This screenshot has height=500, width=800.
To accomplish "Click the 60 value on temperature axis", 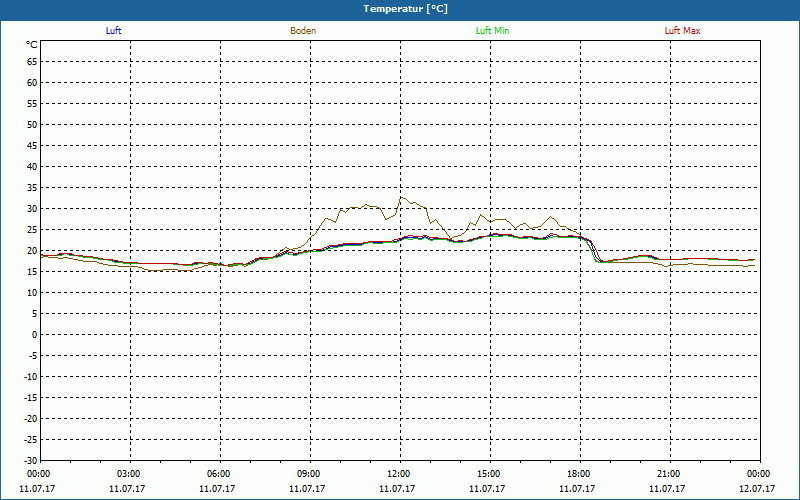I will 32,83.
